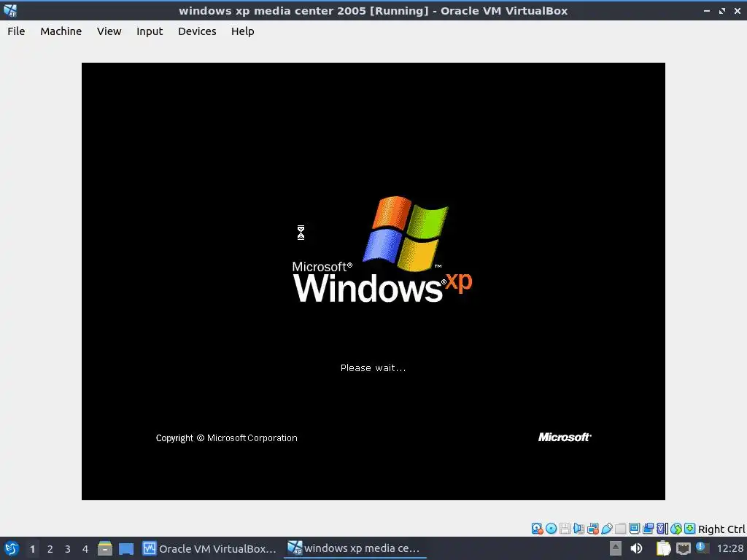Image resolution: width=747 pixels, height=560 pixels.
Task: Select windows xp media center taskbar entry
Action: (x=355, y=548)
